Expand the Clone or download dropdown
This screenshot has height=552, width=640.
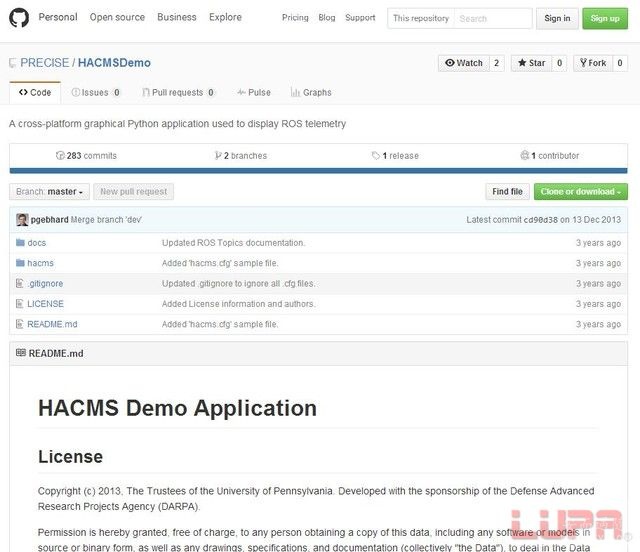[580, 191]
